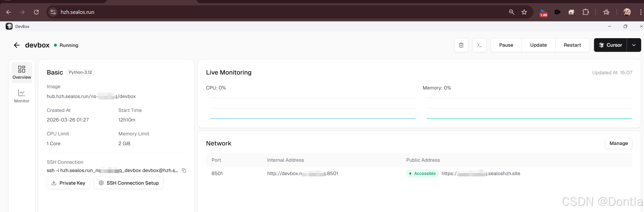
Task: Open devbox in Cursor IDE
Action: pyautogui.click(x=610, y=45)
